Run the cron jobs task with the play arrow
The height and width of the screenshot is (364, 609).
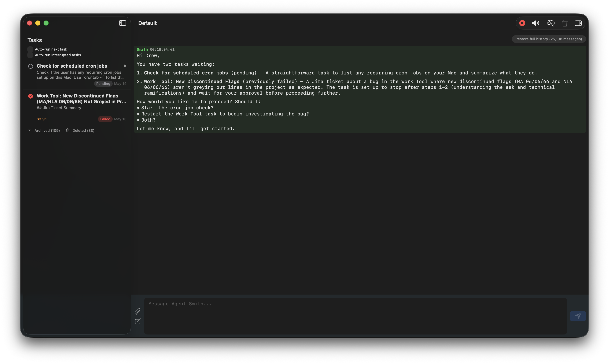tap(125, 66)
